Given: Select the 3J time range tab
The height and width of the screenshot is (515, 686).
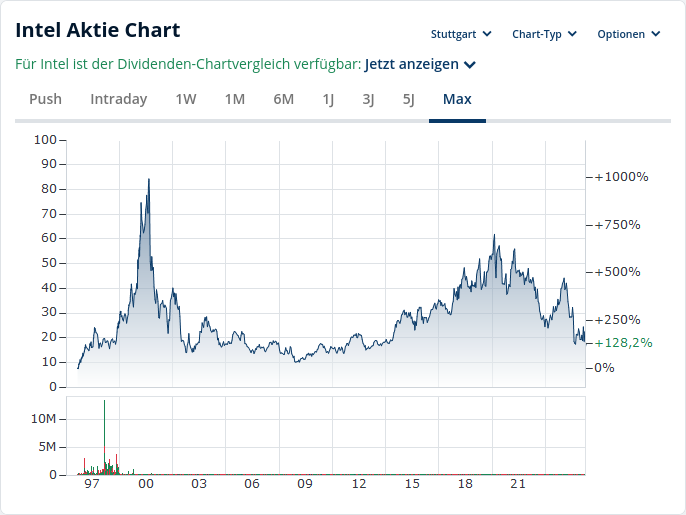Looking at the screenshot, I should click(368, 99).
